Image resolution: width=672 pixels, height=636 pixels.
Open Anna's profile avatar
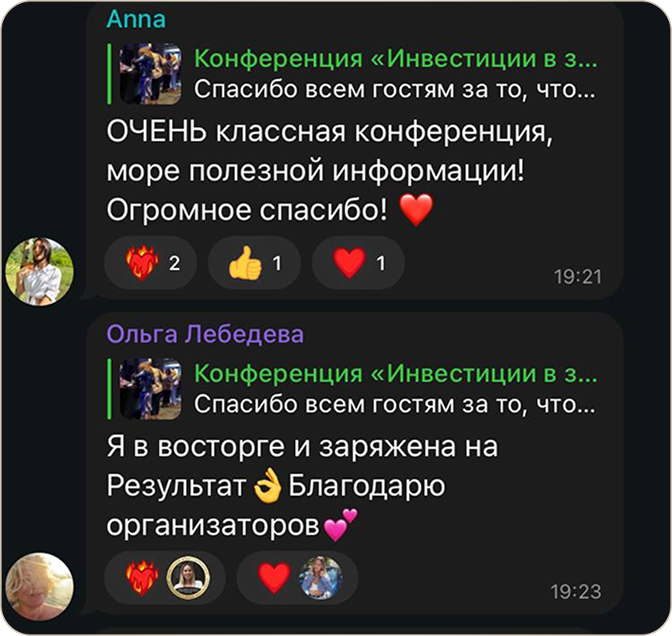pos(40,271)
